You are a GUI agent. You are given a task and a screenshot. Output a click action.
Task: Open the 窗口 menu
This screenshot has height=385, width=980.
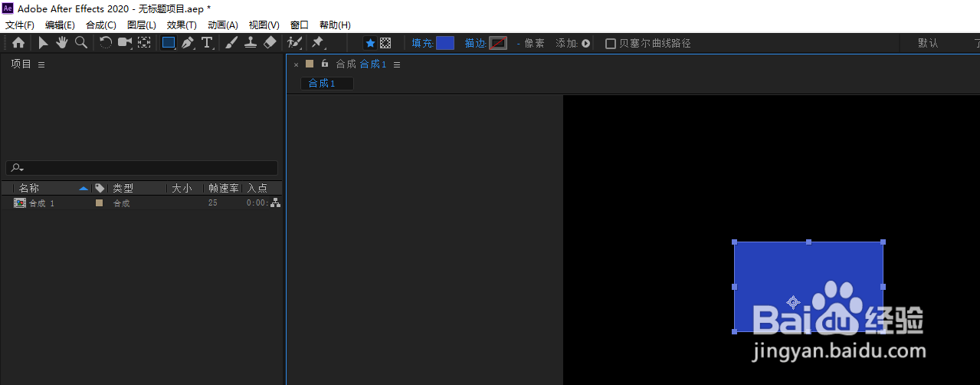[x=300, y=25]
